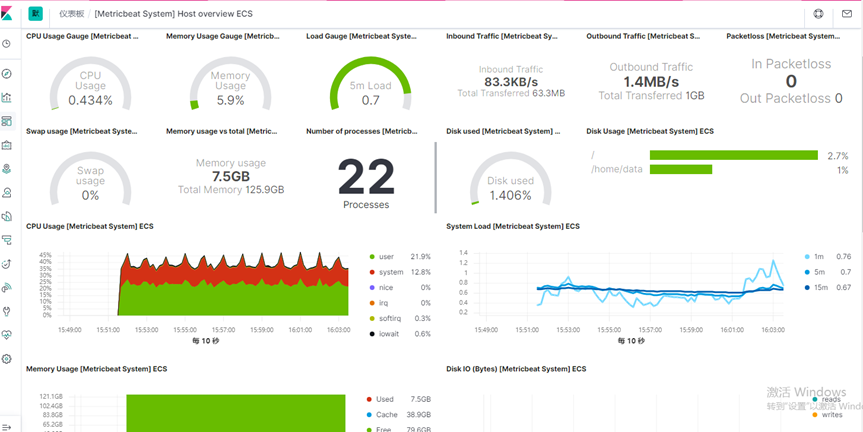The height and width of the screenshot is (432, 863).
Task: Click the 15m legend entry
Action: [828, 288]
